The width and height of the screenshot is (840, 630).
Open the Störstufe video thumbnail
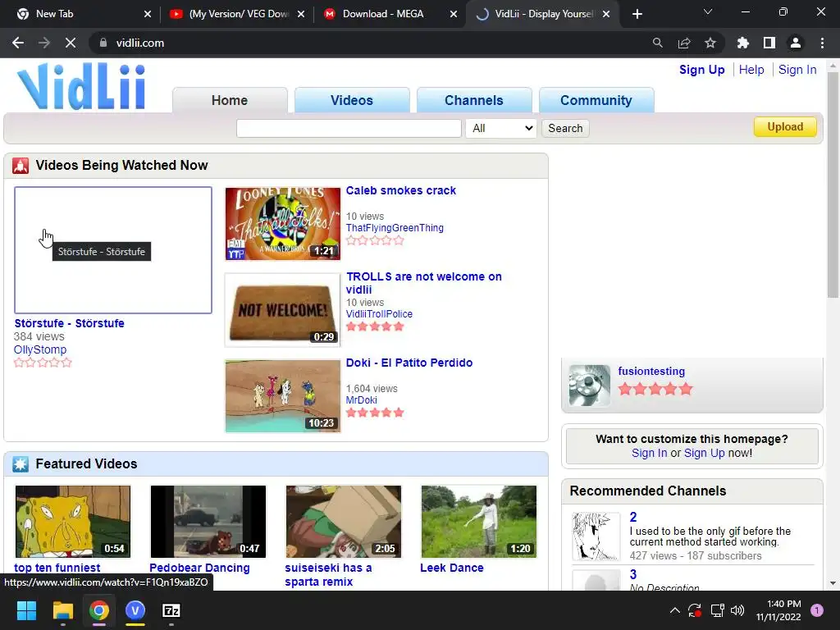click(113, 250)
